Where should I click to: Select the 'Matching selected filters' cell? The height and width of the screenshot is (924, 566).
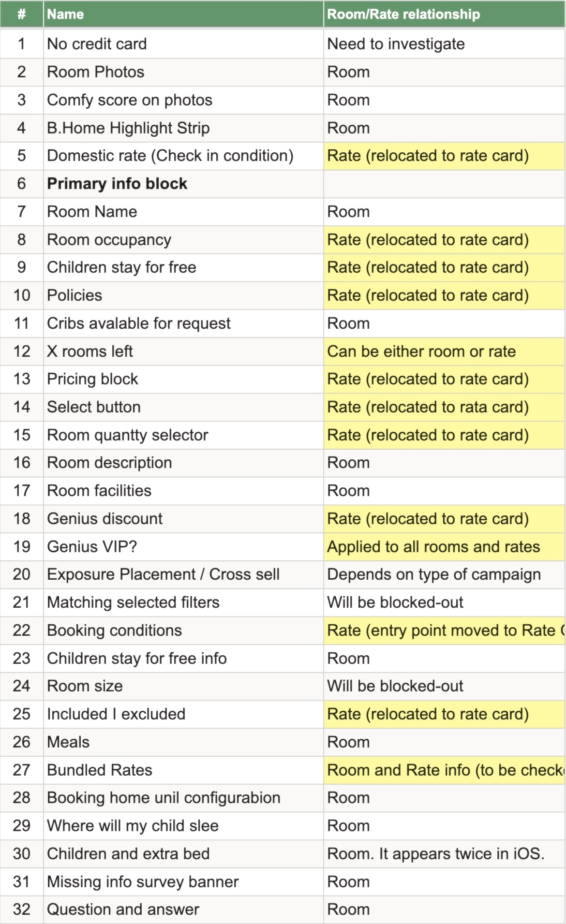tap(183, 602)
